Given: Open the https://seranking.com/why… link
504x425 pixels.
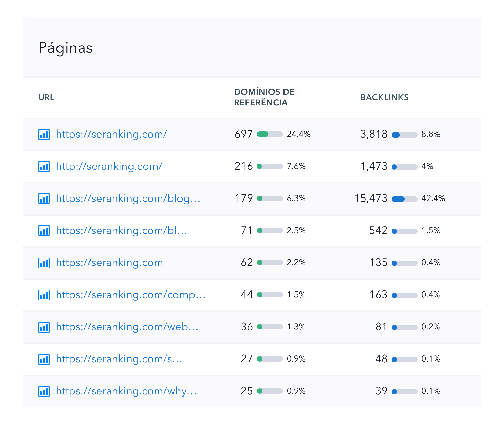Looking at the screenshot, I should 126,391.
